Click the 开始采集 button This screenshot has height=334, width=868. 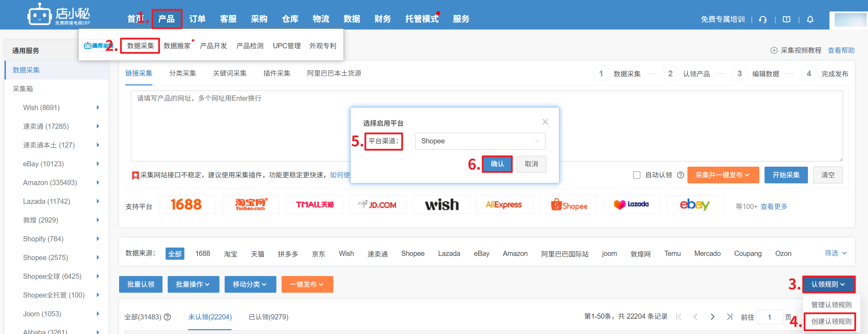tap(786, 175)
